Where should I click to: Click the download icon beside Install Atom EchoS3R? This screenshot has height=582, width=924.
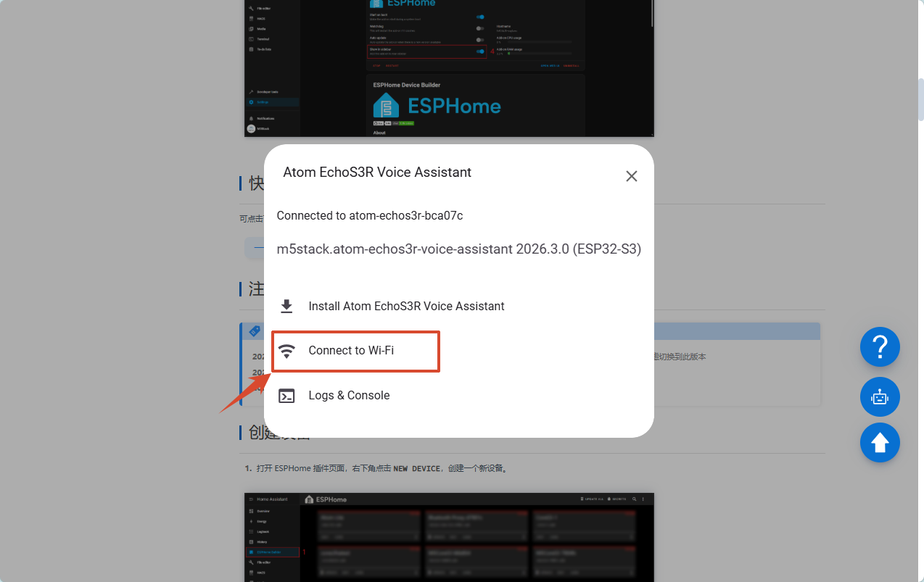click(286, 307)
